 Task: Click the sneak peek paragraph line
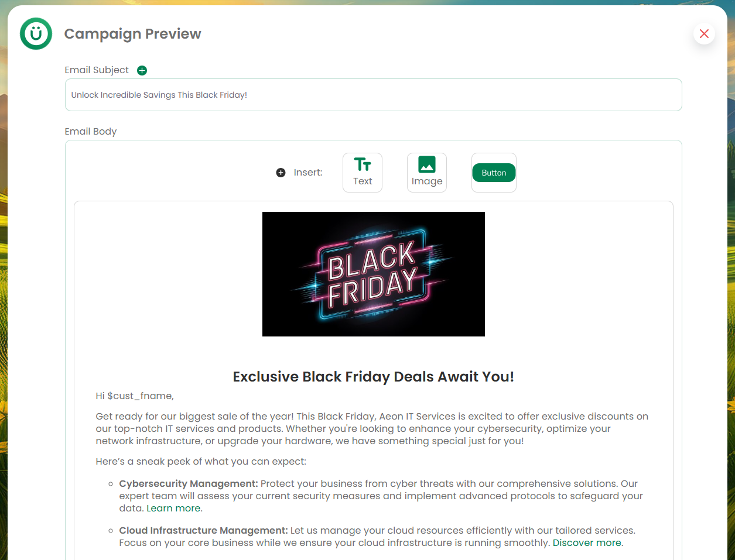(x=201, y=462)
